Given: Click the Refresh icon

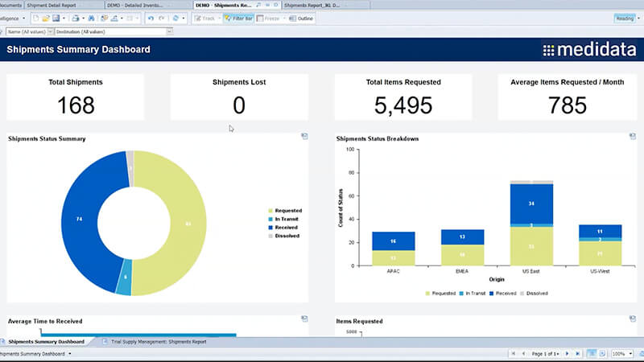Looking at the screenshot, I should pos(175,19).
